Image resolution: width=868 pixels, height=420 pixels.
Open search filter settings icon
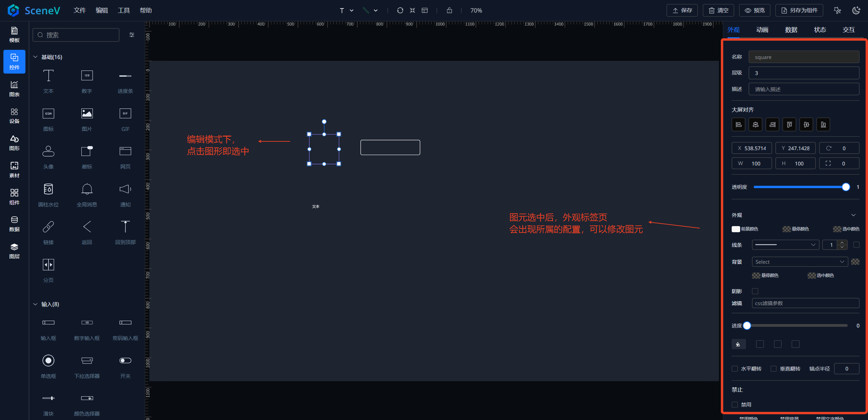pos(132,35)
